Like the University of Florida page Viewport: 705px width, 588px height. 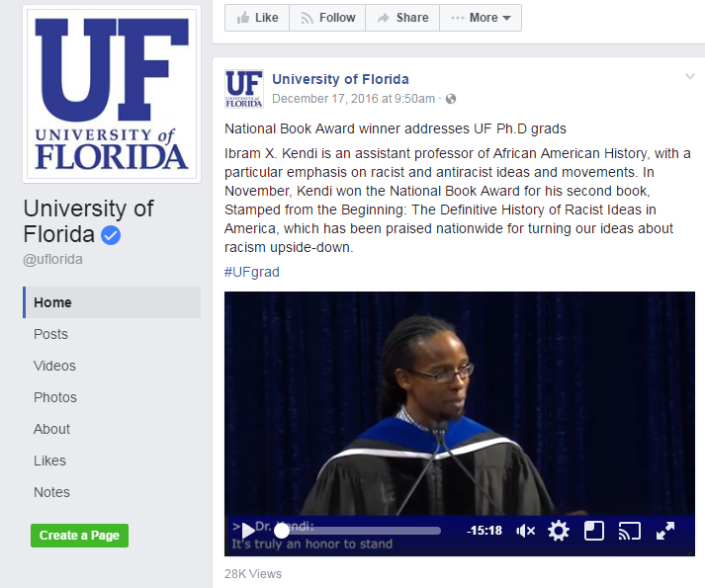coord(257,18)
